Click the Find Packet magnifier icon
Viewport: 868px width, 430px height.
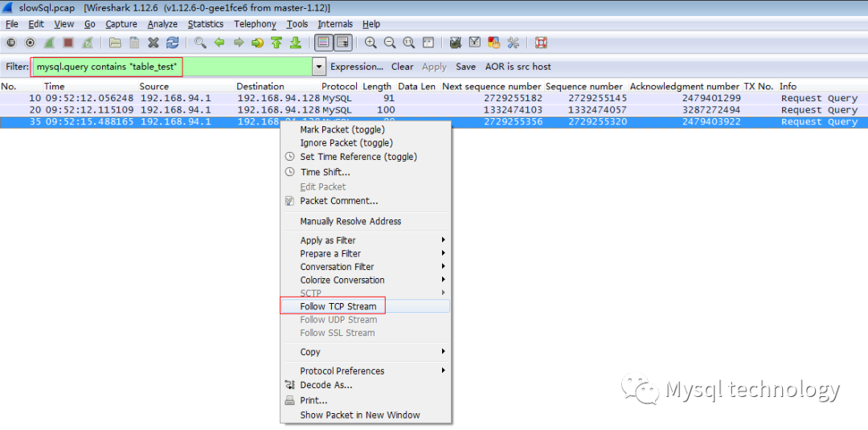coord(200,43)
